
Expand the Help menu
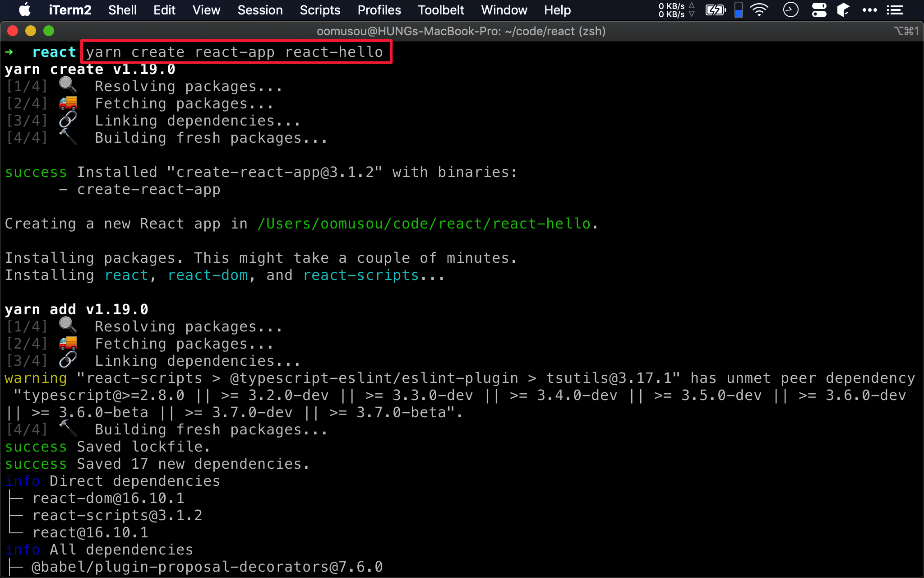pos(558,10)
